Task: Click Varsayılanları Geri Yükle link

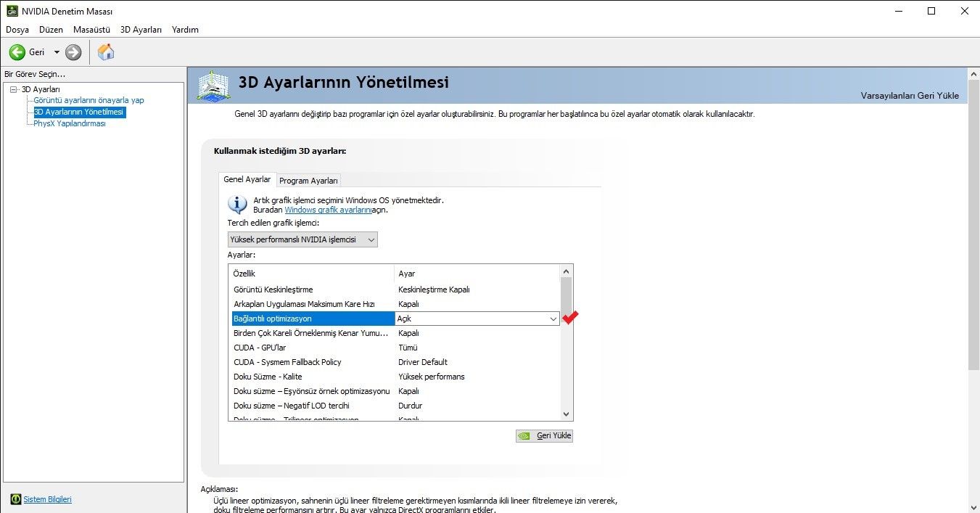Action: pyautogui.click(x=910, y=96)
